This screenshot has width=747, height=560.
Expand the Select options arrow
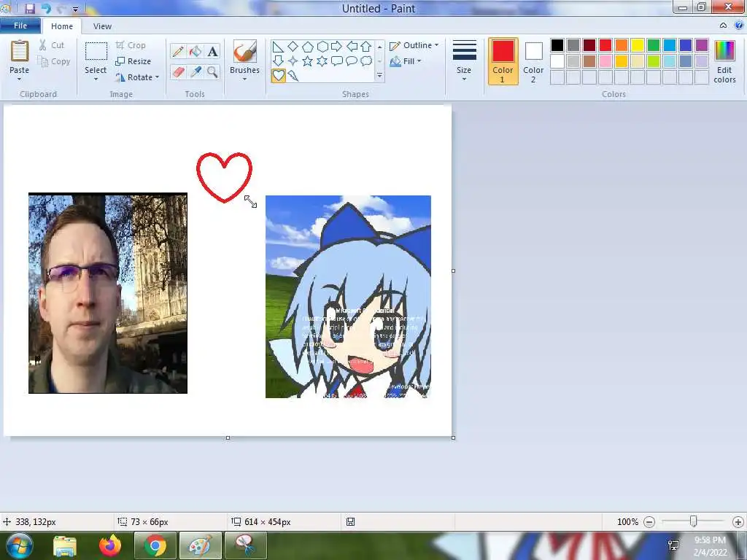pyautogui.click(x=96, y=79)
